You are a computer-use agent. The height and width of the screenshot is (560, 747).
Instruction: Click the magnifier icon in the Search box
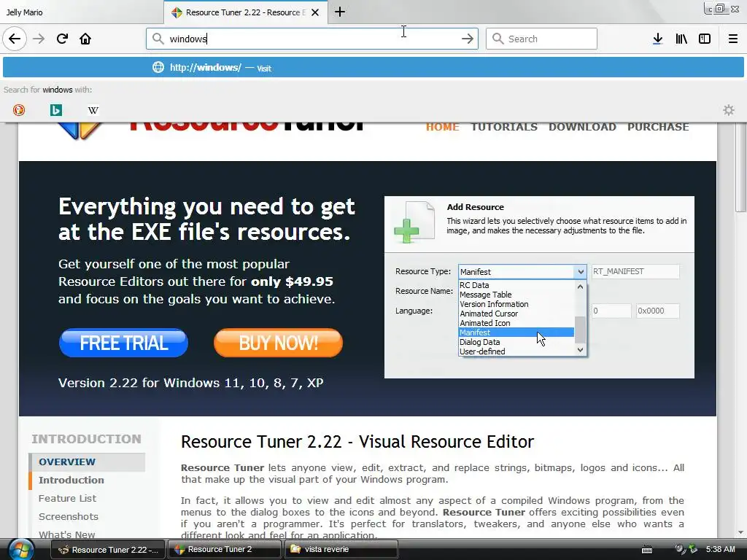tap(498, 39)
